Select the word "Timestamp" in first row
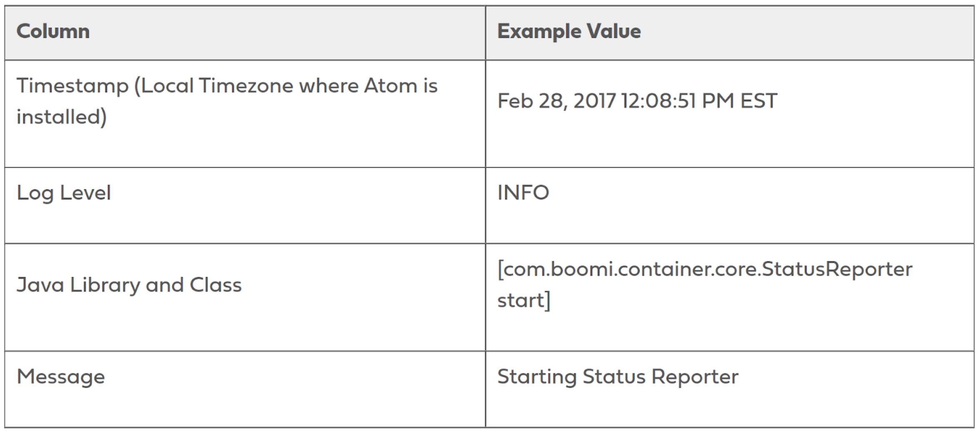This screenshot has width=980, height=433. tap(72, 86)
